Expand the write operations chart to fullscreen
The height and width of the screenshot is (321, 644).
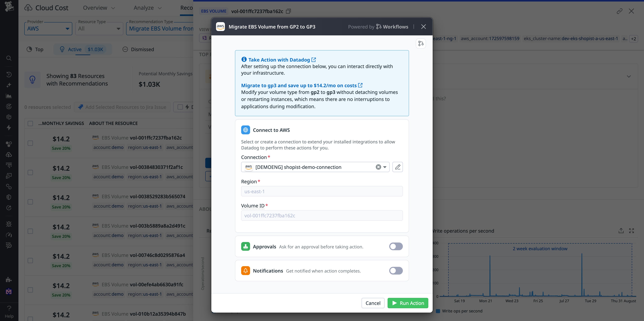click(632, 230)
